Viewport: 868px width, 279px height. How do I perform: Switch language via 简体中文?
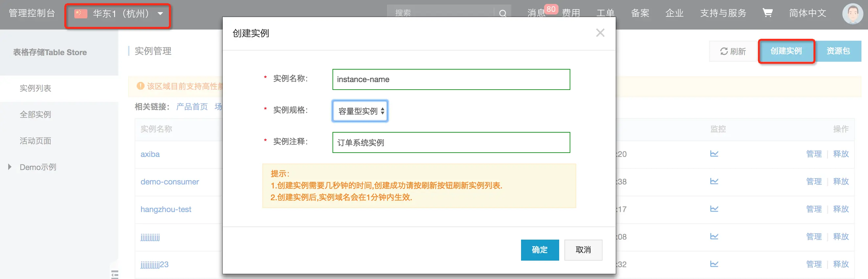pyautogui.click(x=807, y=13)
